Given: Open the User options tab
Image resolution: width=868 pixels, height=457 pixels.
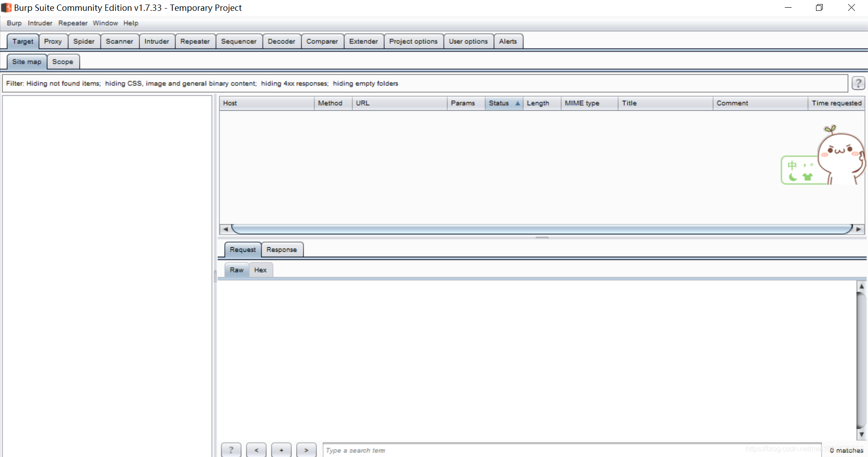Looking at the screenshot, I should click(x=468, y=41).
